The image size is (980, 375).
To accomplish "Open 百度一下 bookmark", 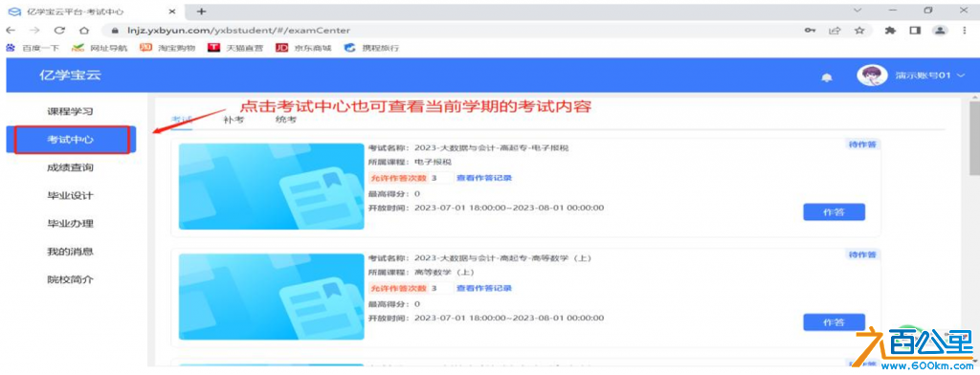I will pos(33,48).
